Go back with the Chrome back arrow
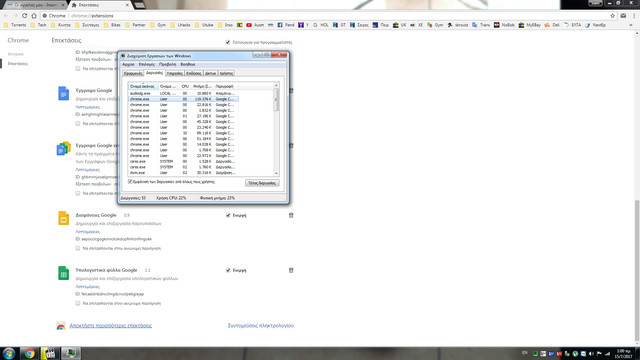This screenshot has width=640, height=360. click(6, 16)
